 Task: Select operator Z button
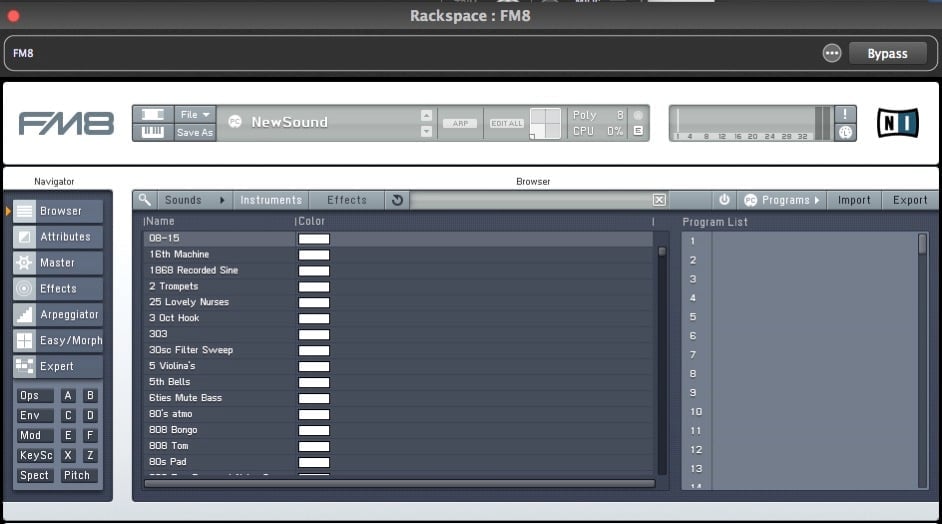(x=90, y=455)
